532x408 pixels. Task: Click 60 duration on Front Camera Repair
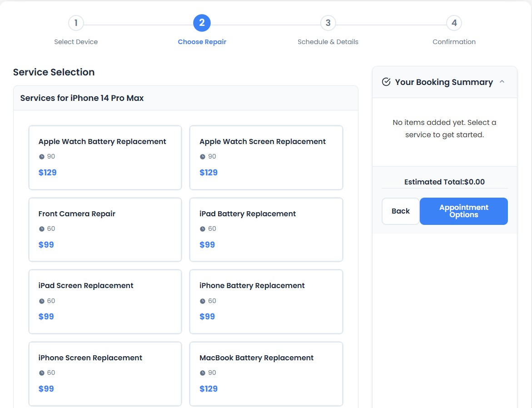click(x=51, y=229)
